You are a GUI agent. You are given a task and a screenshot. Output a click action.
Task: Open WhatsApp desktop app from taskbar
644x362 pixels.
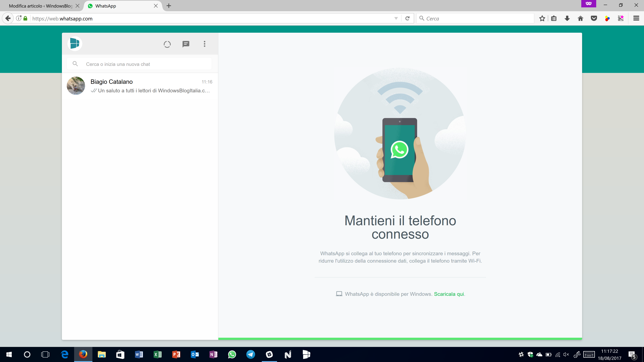click(x=232, y=354)
